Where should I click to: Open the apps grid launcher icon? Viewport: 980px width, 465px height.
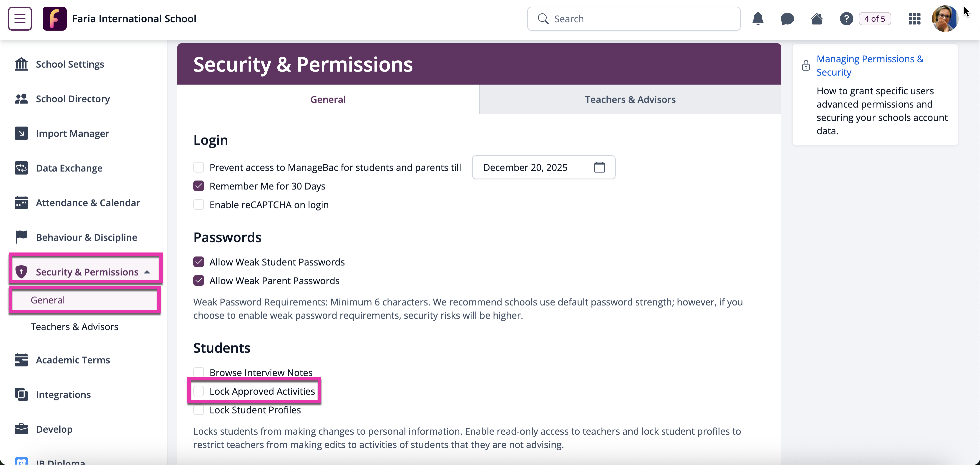coord(914,19)
